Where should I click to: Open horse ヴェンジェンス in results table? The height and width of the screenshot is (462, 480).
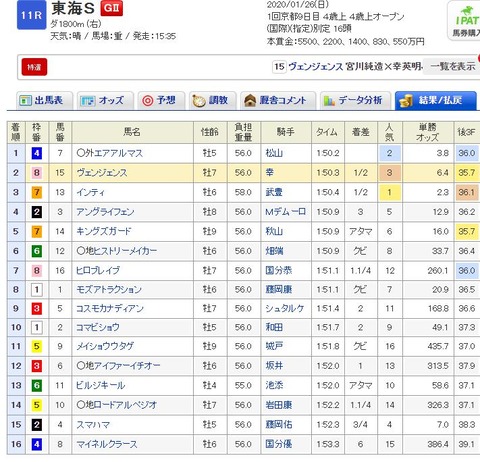[102, 173]
